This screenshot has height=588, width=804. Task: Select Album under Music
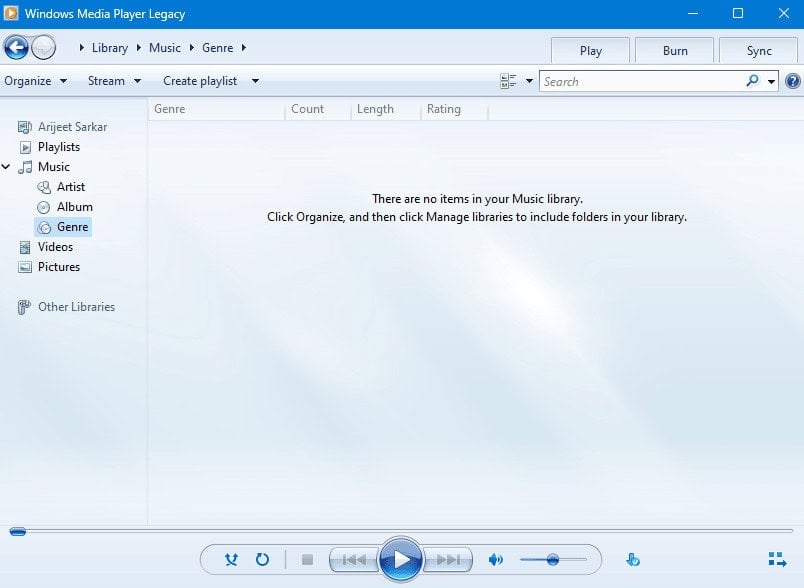75,207
